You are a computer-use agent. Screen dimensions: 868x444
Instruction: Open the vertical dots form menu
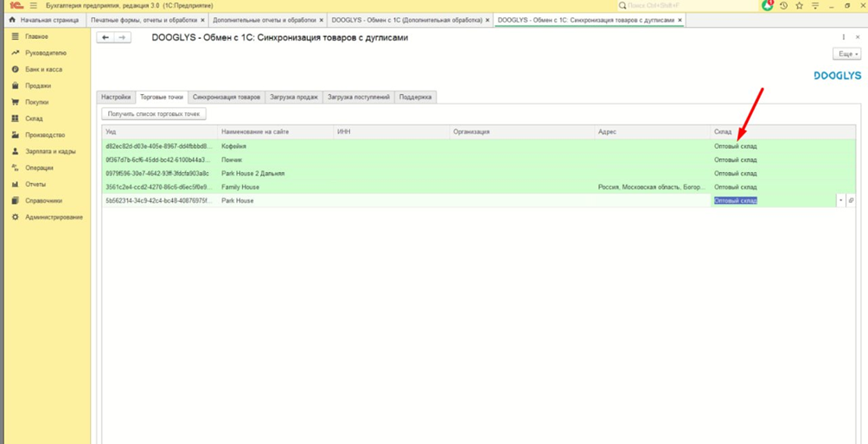point(844,37)
